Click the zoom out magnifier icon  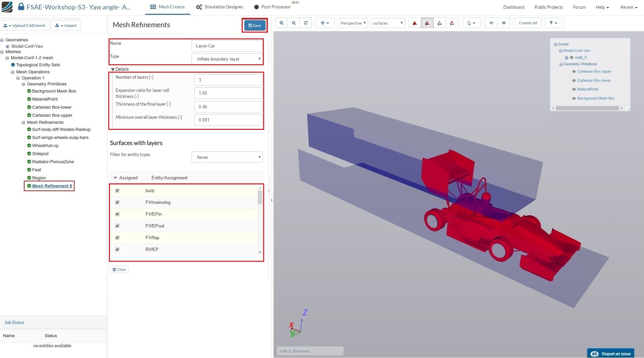(x=293, y=23)
